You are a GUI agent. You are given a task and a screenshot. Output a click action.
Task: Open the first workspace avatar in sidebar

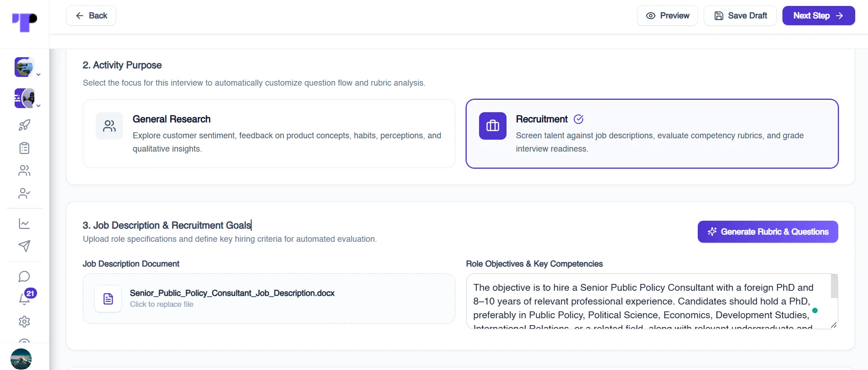click(x=24, y=67)
